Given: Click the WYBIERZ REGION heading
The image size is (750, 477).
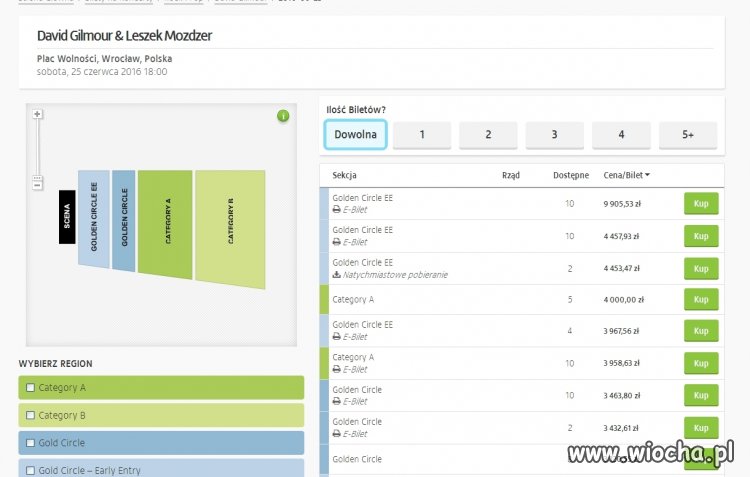Looking at the screenshot, I should [55, 364].
